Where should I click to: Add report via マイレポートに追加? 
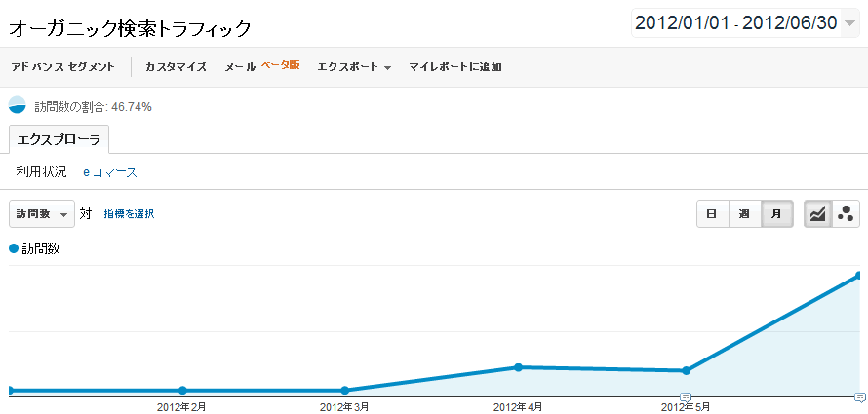pos(455,67)
